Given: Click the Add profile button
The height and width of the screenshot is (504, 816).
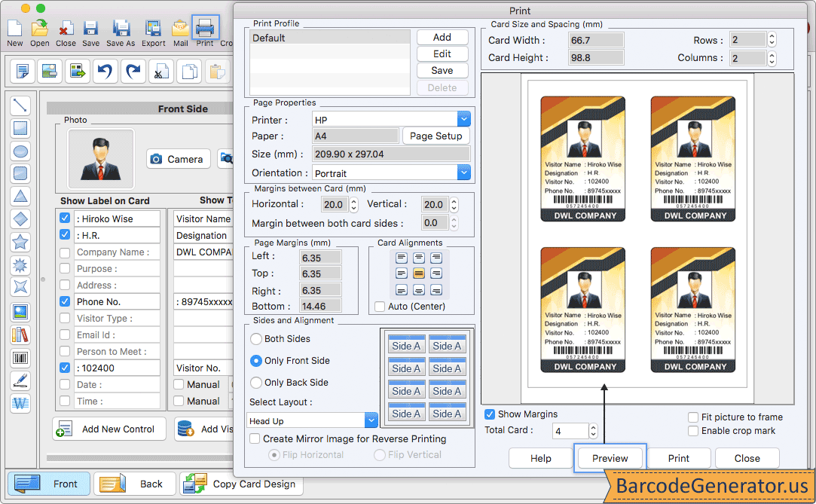Looking at the screenshot, I should click(442, 37).
